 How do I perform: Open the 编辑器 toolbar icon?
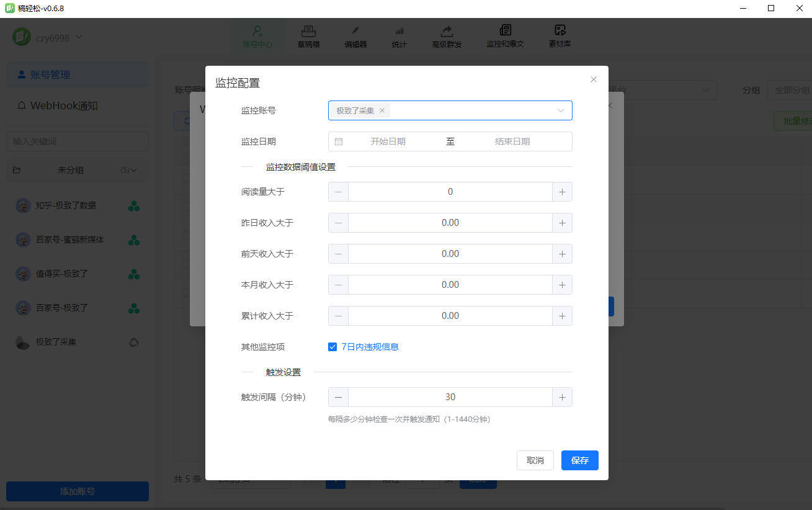click(x=355, y=37)
